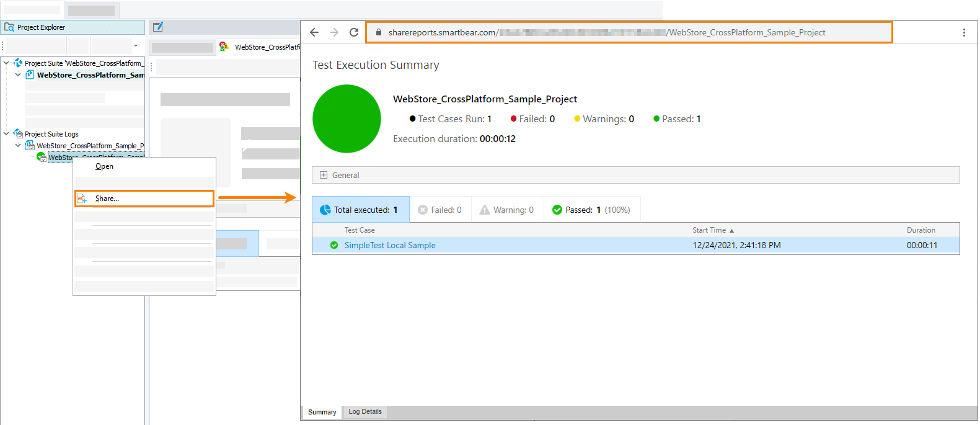980x425 pixels.
Task: Click the Project Suite Logs icon
Action: pos(18,134)
